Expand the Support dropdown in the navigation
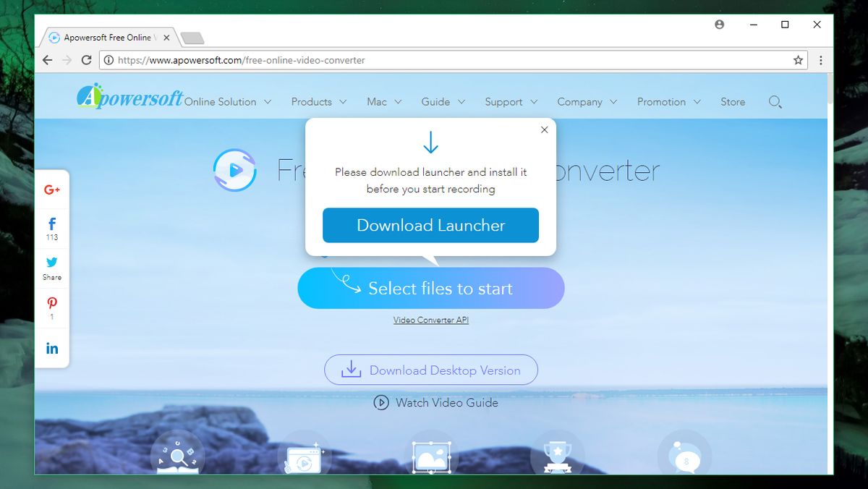 504,102
